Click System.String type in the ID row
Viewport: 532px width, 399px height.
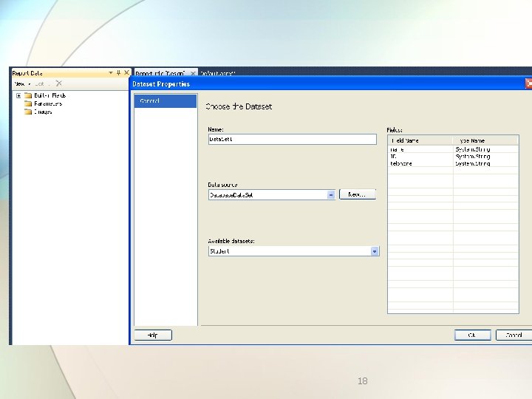tap(473, 157)
